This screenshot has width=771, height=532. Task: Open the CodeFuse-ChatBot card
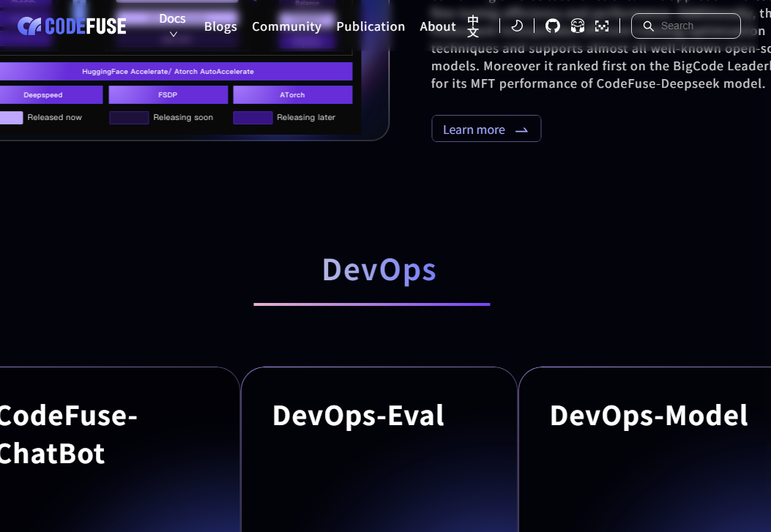(119, 449)
